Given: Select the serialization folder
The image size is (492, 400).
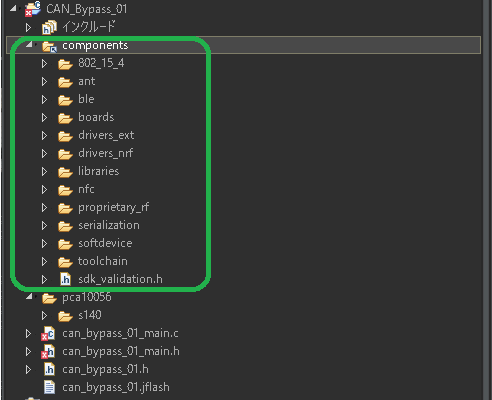Looking at the screenshot, I should coord(109,225).
